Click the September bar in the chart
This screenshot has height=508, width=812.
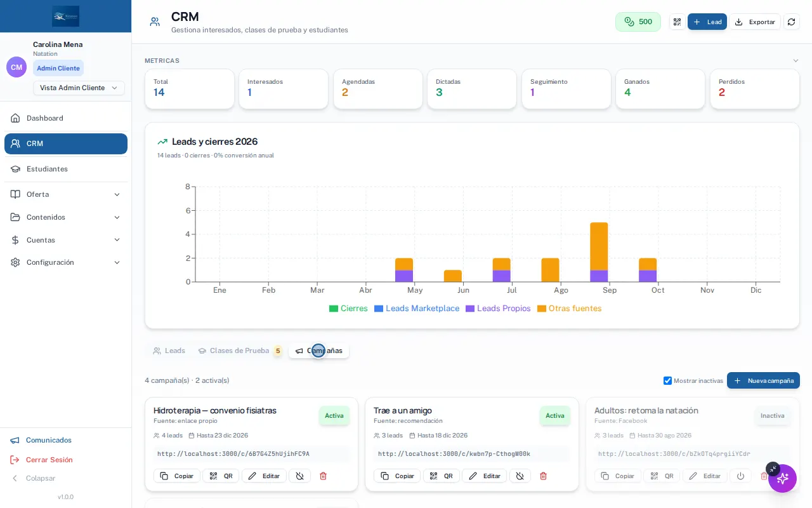point(599,252)
